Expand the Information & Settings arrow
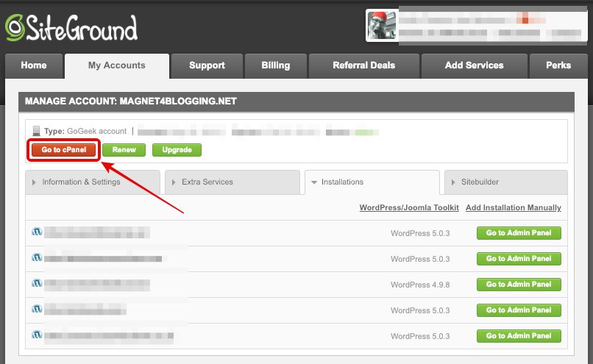Screen dimensions: 593x364 coord(34,182)
